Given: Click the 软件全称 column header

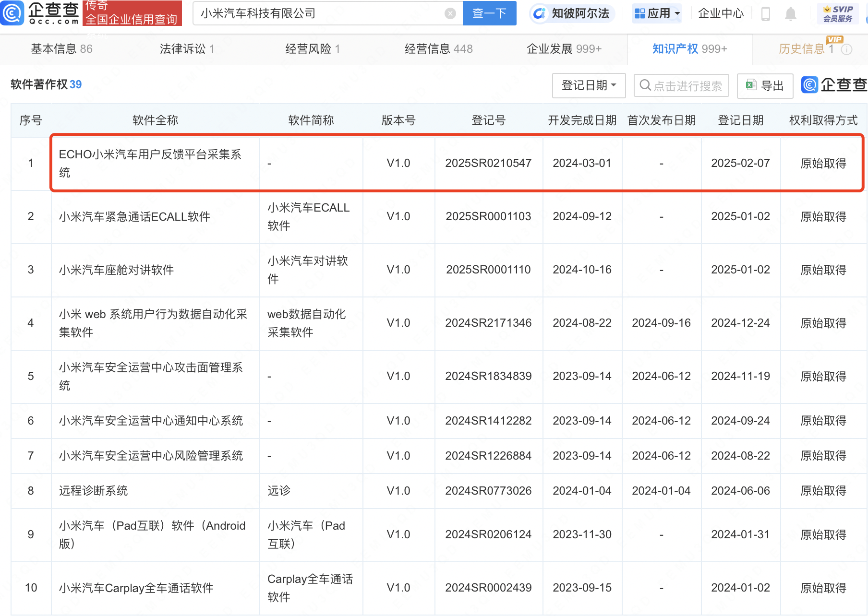Looking at the screenshot, I should (155, 120).
